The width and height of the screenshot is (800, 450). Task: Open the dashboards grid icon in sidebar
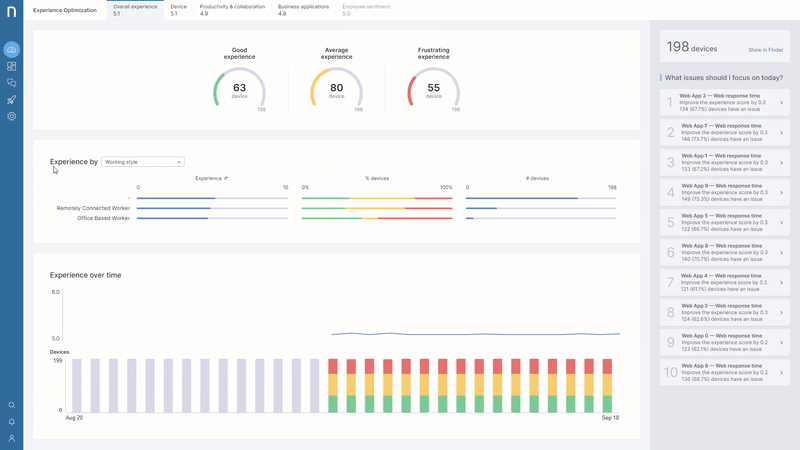pyautogui.click(x=12, y=66)
